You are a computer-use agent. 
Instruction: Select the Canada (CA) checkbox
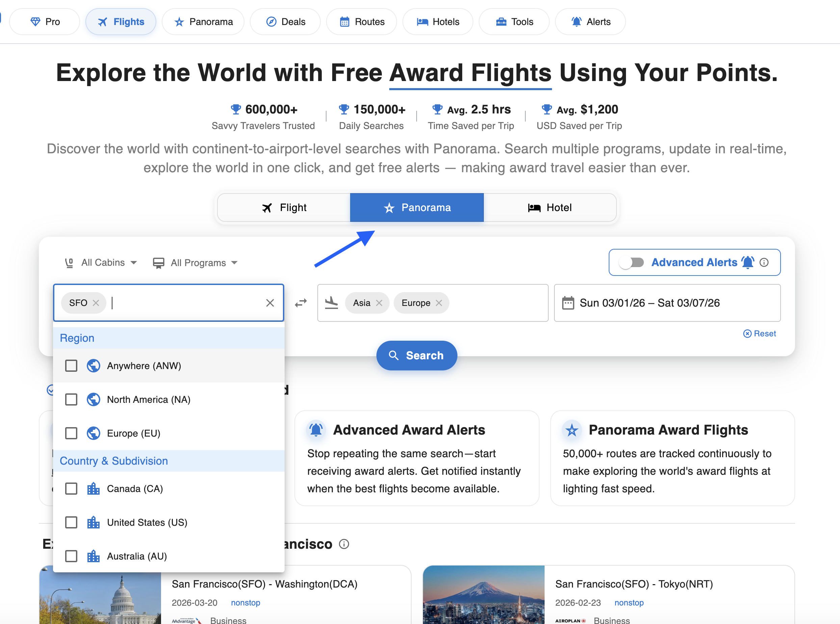pos(71,489)
